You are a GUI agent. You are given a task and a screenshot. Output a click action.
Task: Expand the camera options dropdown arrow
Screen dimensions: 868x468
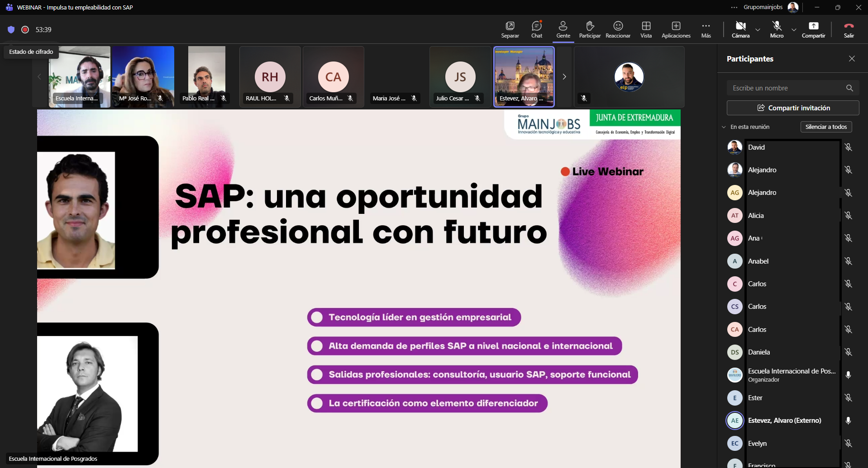click(x=758, y=30)
